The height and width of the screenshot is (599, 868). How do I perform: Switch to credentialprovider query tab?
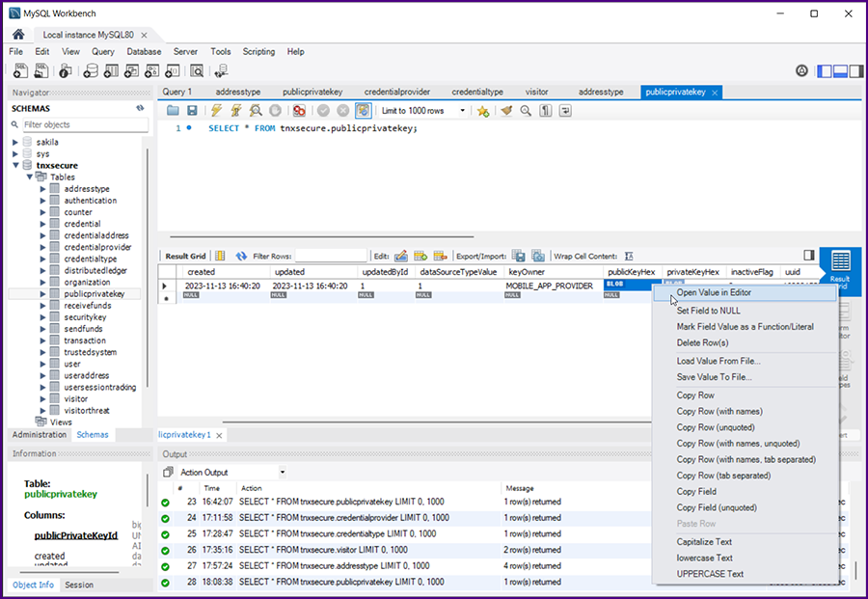coord(397,92)
